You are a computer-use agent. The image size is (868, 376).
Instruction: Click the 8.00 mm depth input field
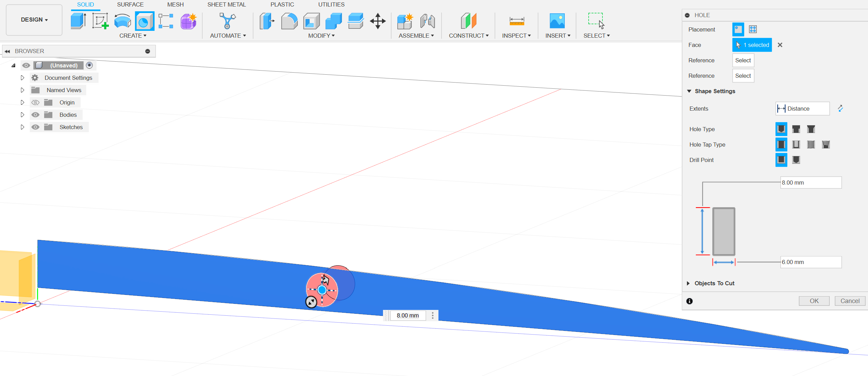pyautogui.click(x=811, y=182)
